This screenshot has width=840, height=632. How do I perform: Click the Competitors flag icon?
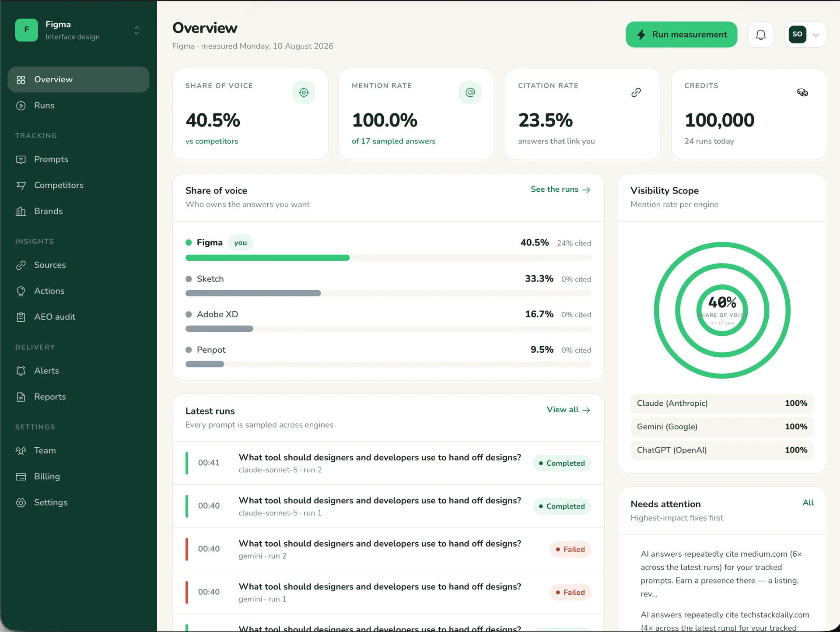point(21,185)
